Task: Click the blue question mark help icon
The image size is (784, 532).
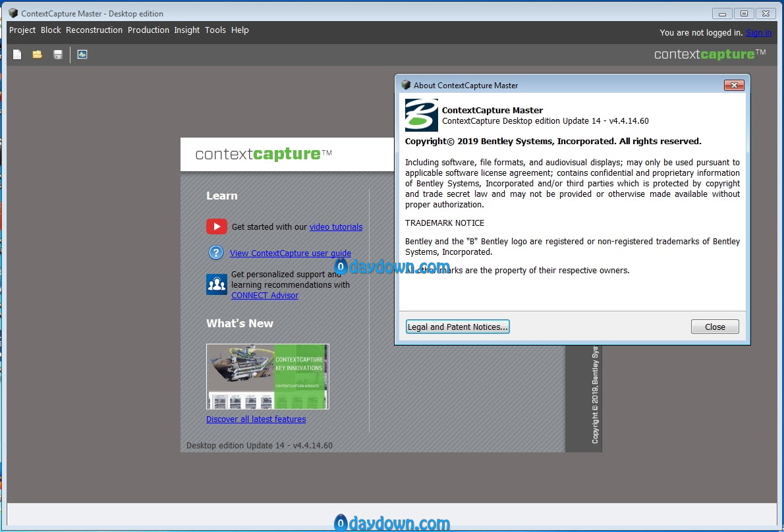Action: [x=216, y=253]
